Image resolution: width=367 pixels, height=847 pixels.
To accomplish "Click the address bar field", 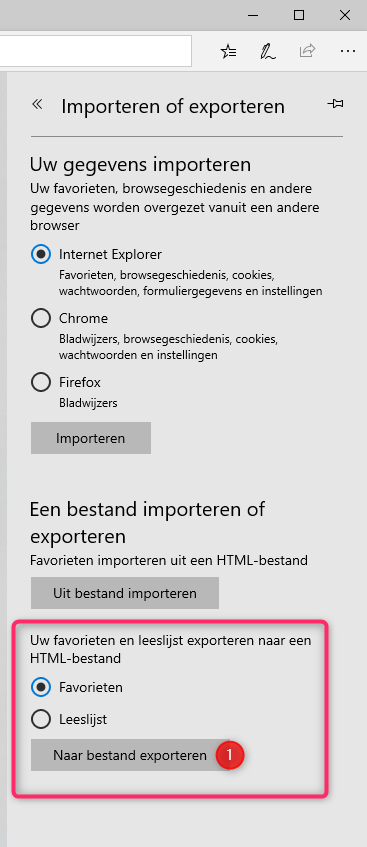I will pyautogui.click(x=96, y=51).
